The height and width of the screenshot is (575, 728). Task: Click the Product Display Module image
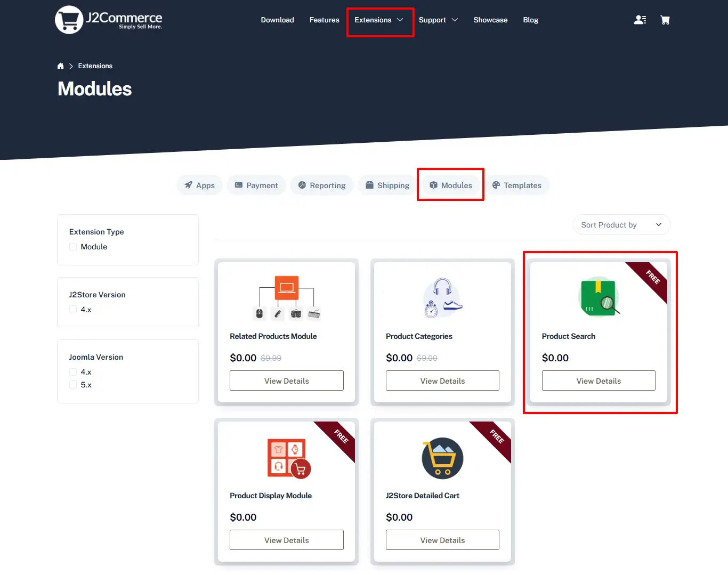289,458
